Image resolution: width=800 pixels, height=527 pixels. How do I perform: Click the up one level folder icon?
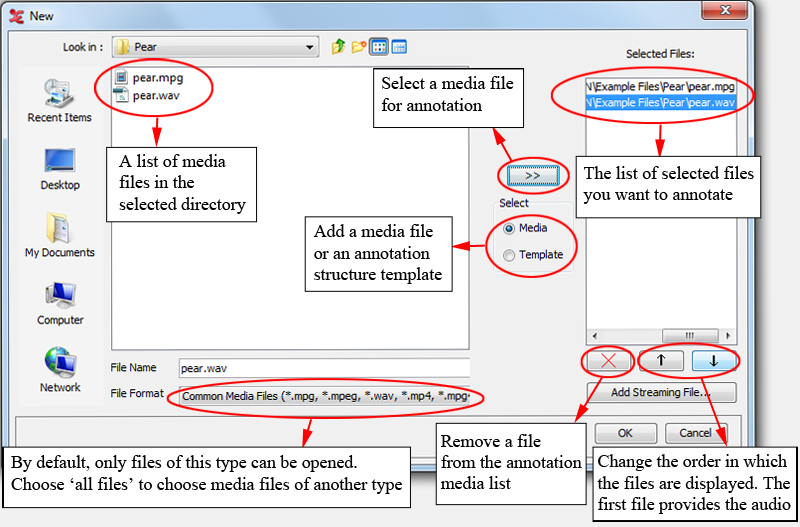(x=339, y=47)
